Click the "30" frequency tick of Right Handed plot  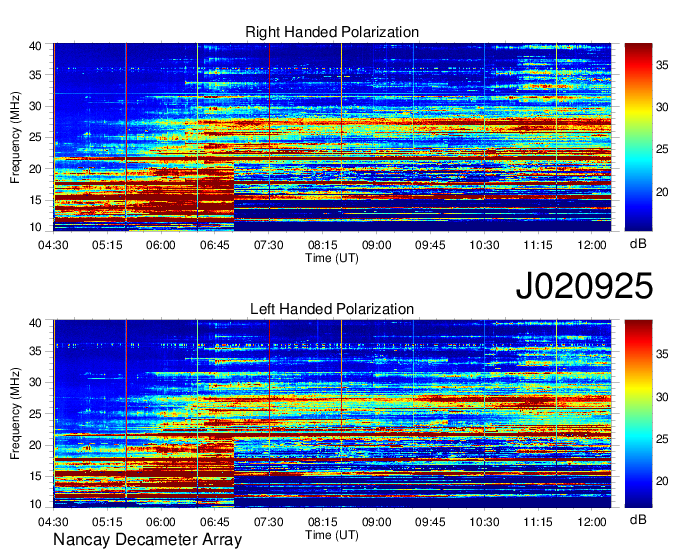point(36,106)
